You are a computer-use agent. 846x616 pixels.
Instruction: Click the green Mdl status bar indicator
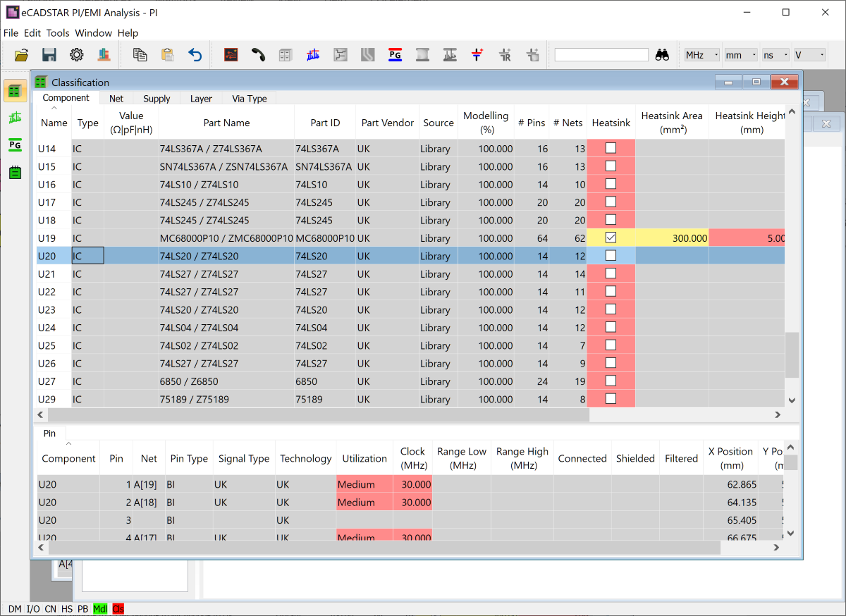point(100,609)
